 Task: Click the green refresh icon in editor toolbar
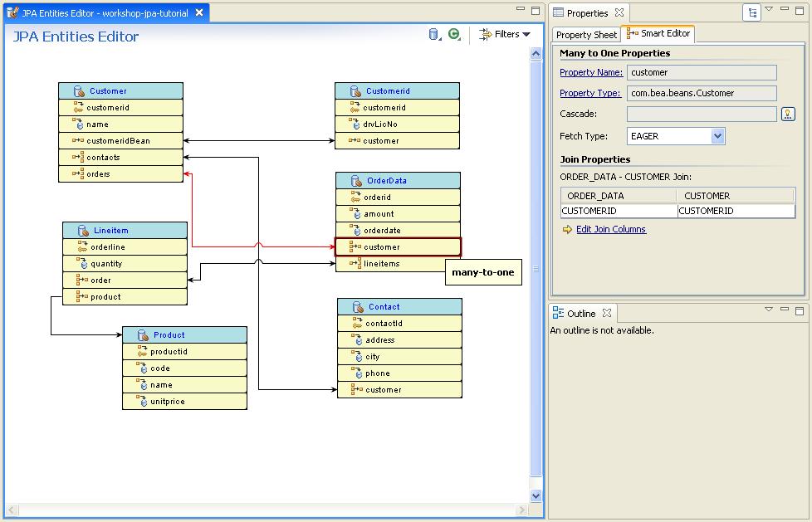[x=454, y=35]
